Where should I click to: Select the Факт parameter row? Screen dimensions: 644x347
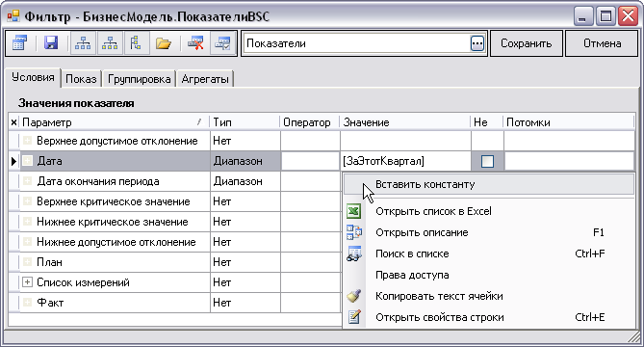coord(115,303)
